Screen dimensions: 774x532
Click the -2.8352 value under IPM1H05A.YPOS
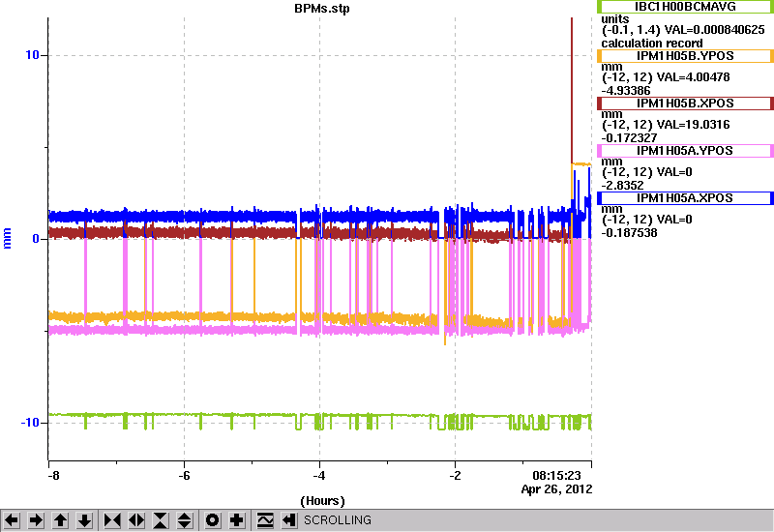tap(622, 185)
